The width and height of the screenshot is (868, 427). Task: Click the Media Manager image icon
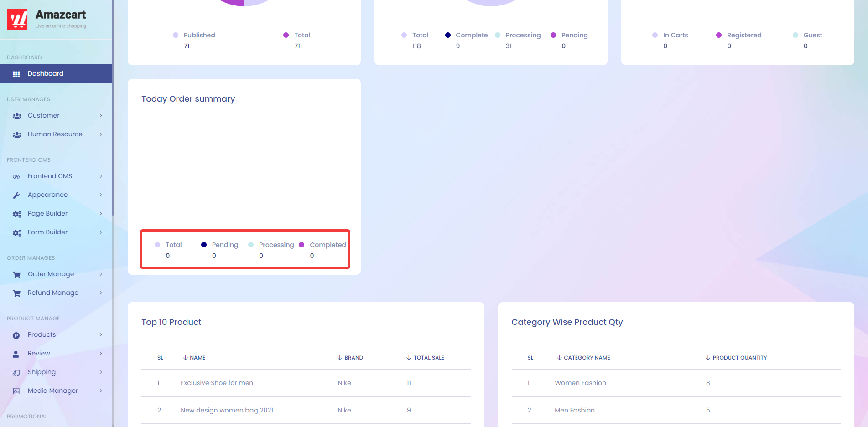point(16,391)
